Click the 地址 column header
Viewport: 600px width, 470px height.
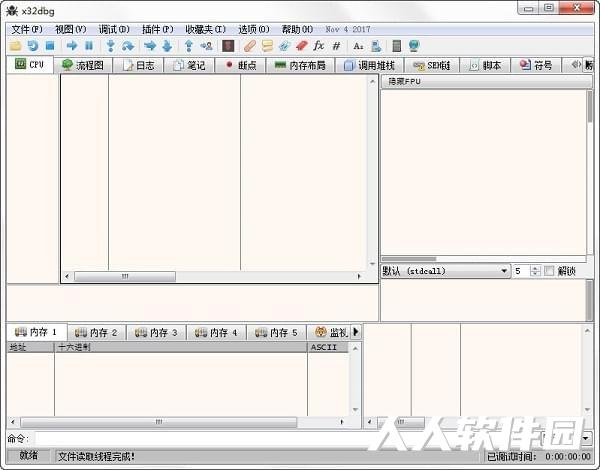pyautogui.click(x=31, y=347)
